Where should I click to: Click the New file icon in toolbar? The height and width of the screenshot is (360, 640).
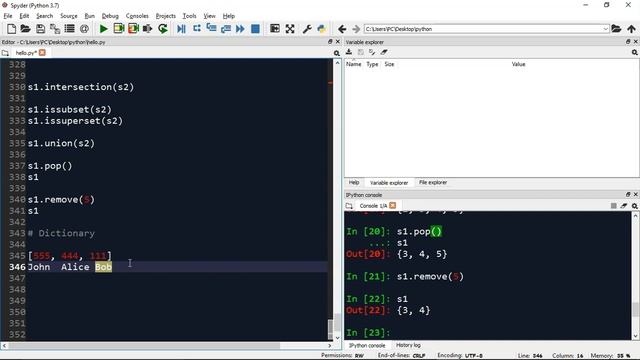point(11,29)
